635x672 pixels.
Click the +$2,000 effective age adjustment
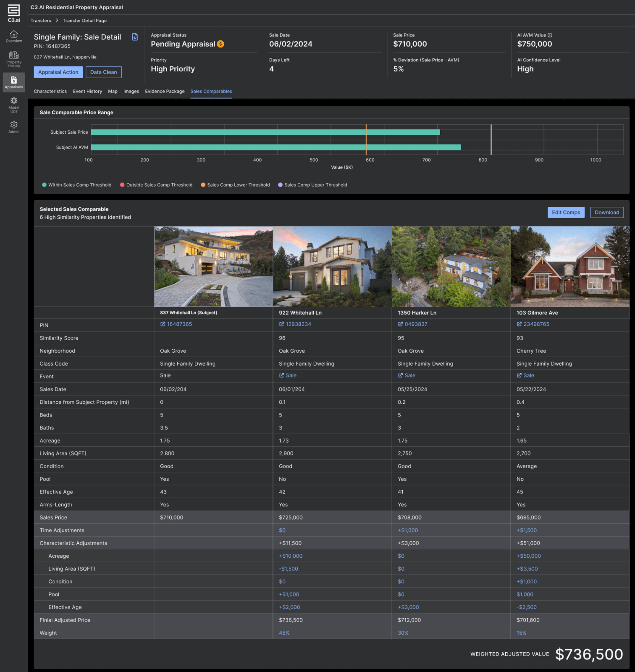(x=289, y=608)
